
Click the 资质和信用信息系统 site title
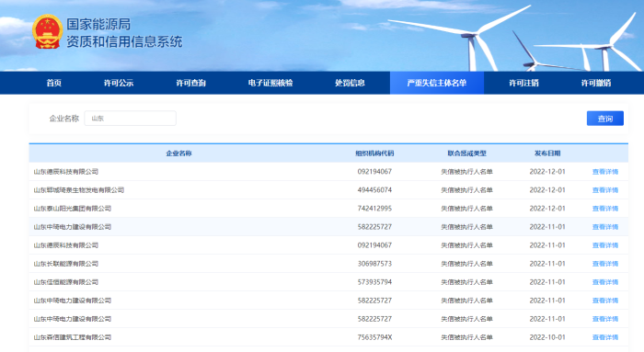tap(124, 41)
